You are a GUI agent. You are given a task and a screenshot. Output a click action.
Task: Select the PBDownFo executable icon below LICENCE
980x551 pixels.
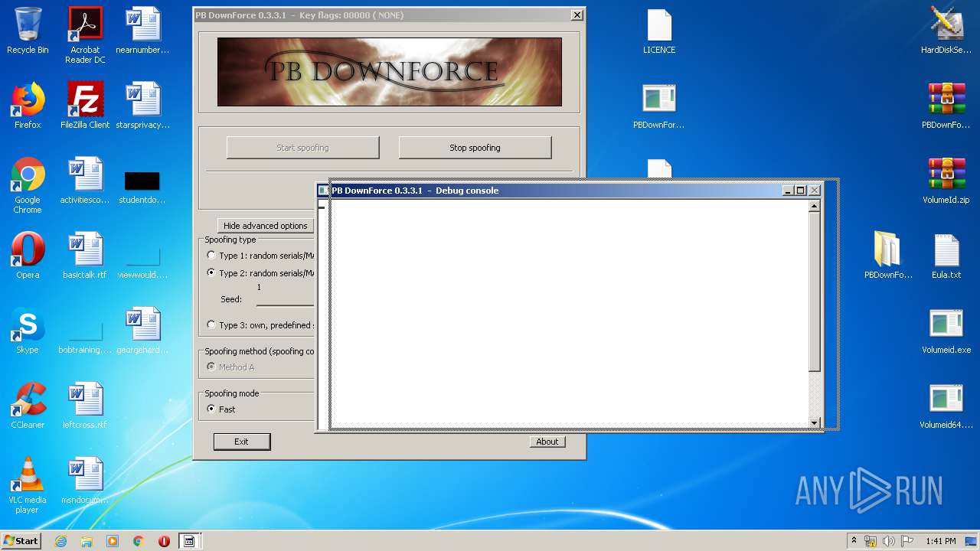[659, 106]
